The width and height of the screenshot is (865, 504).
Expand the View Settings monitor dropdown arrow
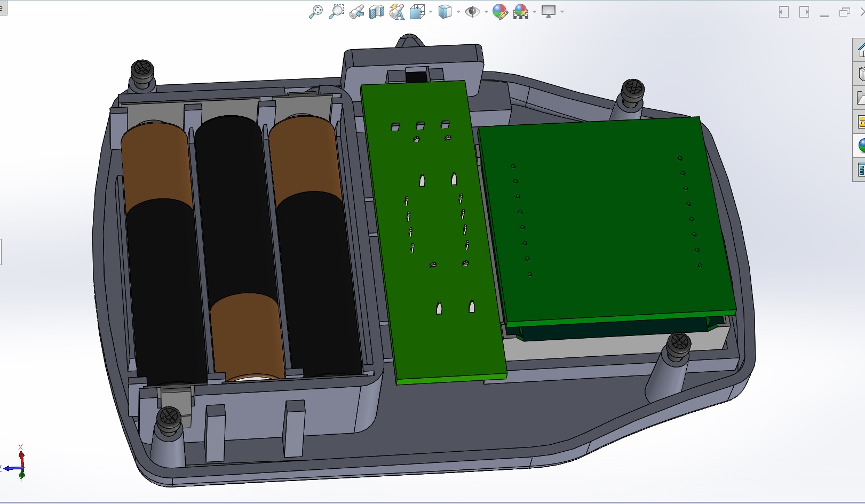tap(562, 12)
